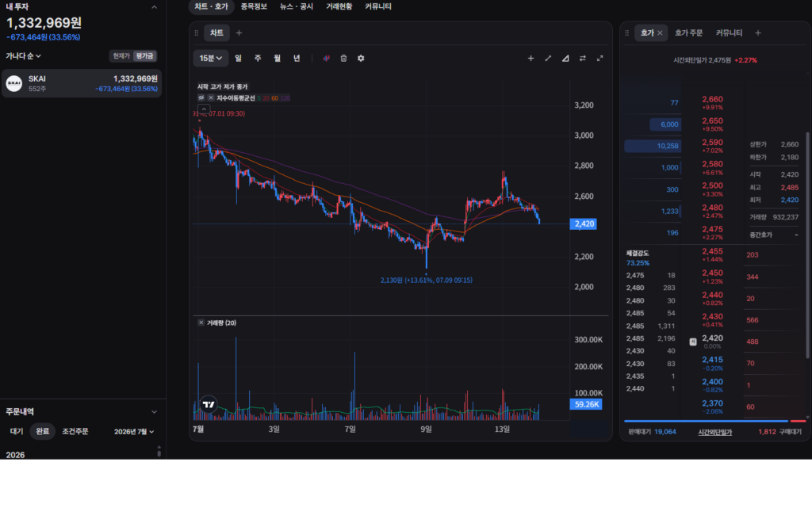812x523 pixels.
Task: Click the order book vertical scrollbar
Action: point(807,246)
